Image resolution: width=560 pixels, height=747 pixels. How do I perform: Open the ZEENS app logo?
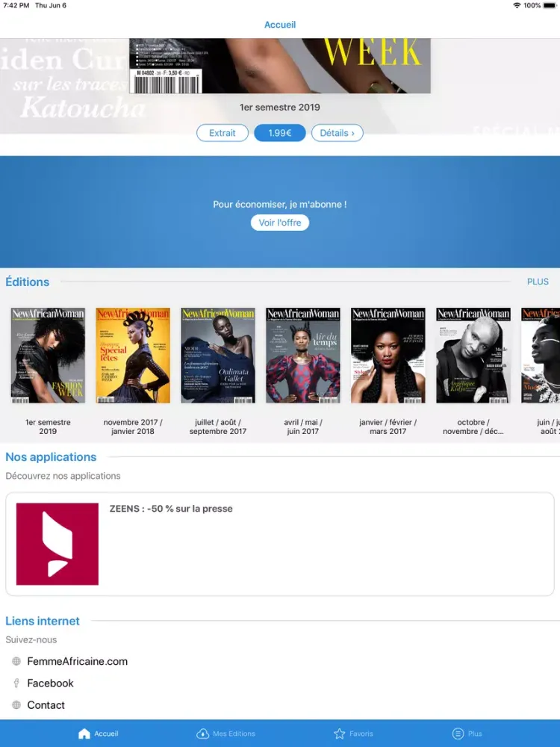57,544
